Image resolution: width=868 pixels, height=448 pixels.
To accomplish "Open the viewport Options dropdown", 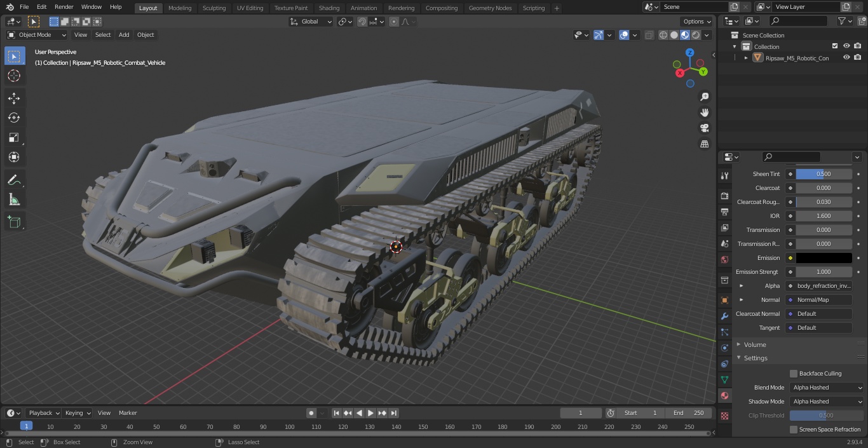I will click(x=697, y=22).
